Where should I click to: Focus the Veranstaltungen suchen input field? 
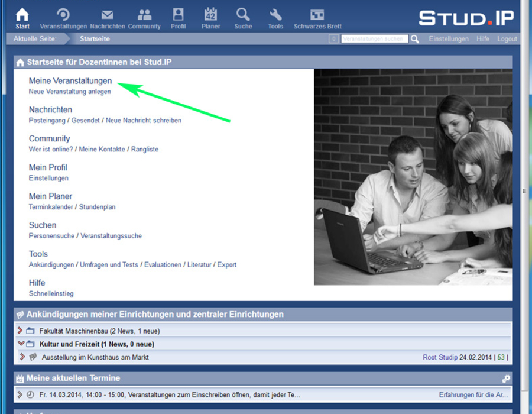[x=375, y=39]
